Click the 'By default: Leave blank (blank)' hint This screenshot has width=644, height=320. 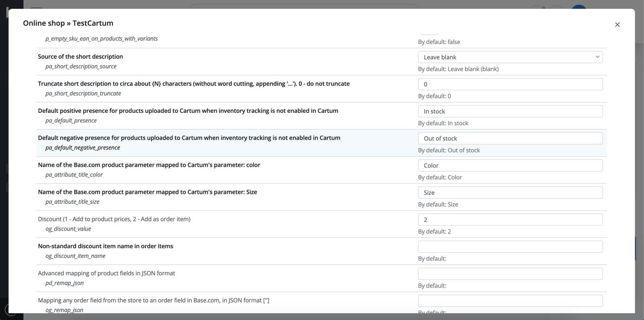pos(458,69)
